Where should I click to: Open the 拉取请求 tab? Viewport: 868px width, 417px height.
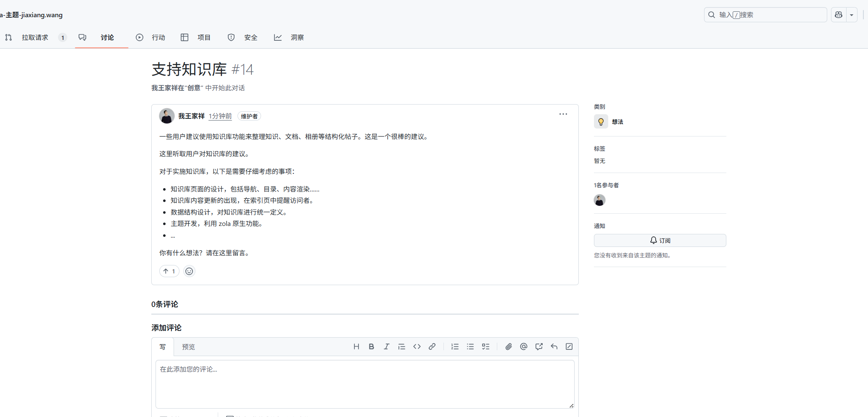[35, 37]
